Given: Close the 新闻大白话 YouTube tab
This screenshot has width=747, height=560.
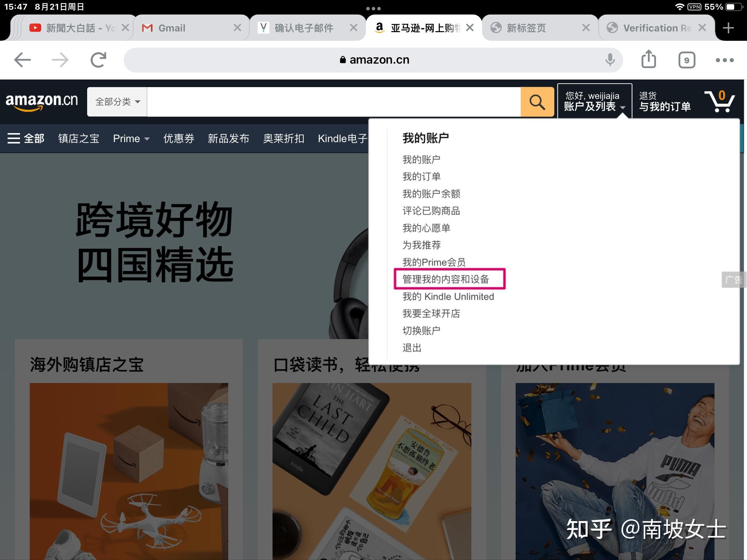Looking at the screenshot, I should [125, 28].
